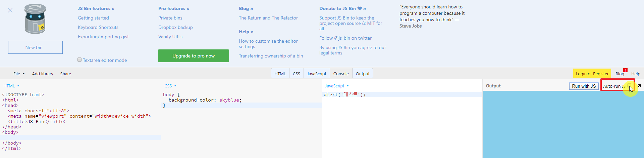Click the Run with JS button
The height and width of the screenshot is (158, 644).
coord(584,86)
